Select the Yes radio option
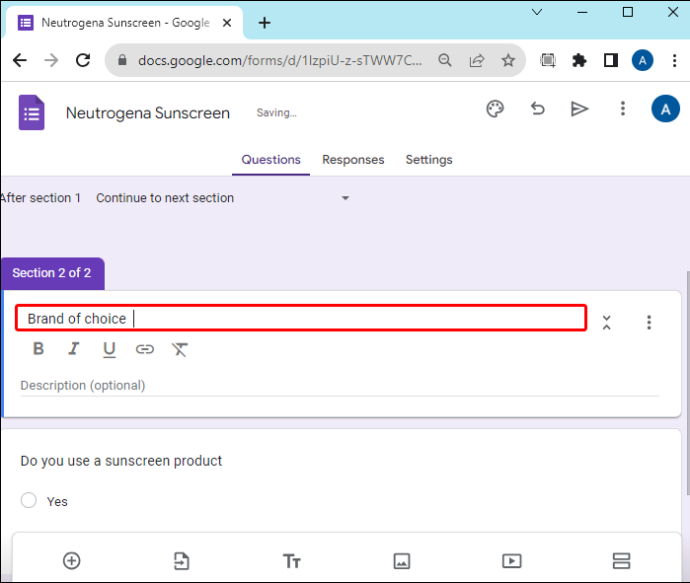This screenshot has width=690, height=583. pyautogui.click(x=29, y=500)
